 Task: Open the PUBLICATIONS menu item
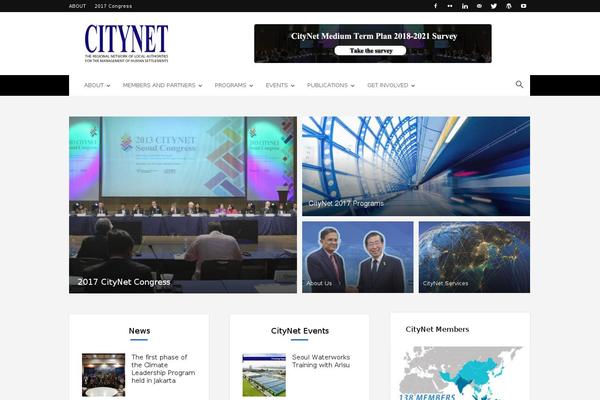tap(327, 85)
